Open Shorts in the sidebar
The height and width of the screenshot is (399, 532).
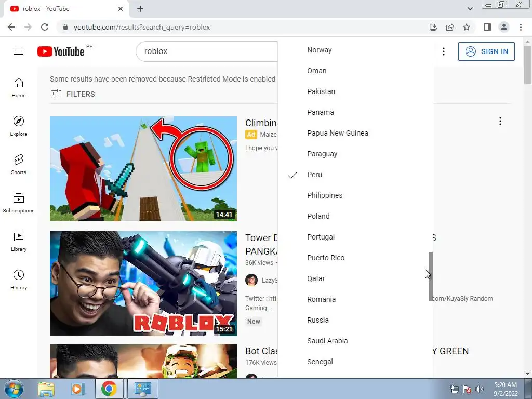click(19, 164)
